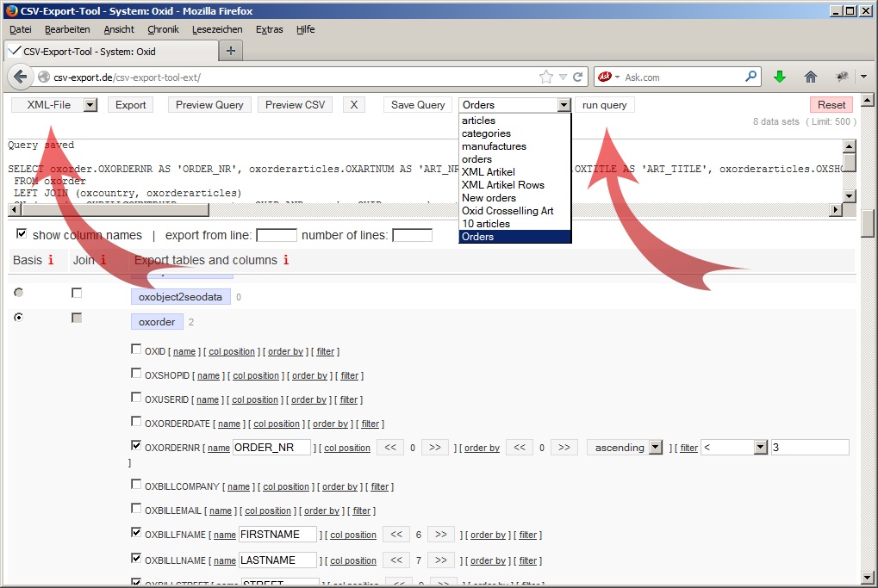Click the oxobject2seodata table button

[x=180, y=297]
